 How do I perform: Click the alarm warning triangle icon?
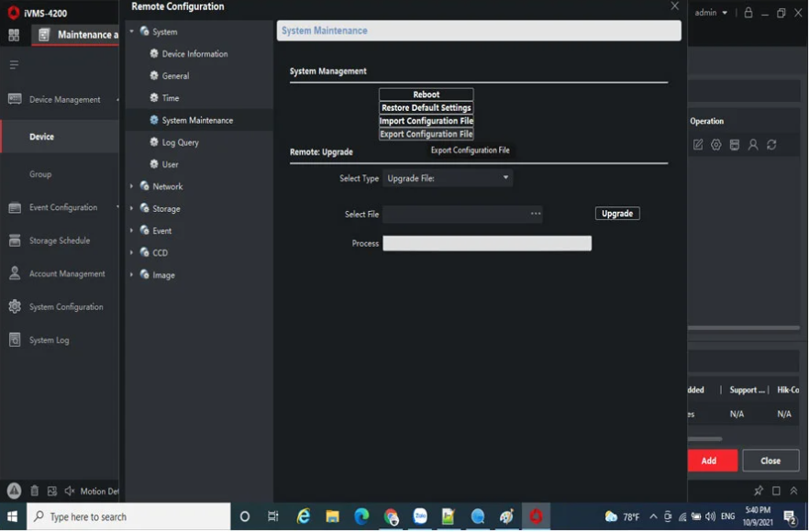[14, 491]
